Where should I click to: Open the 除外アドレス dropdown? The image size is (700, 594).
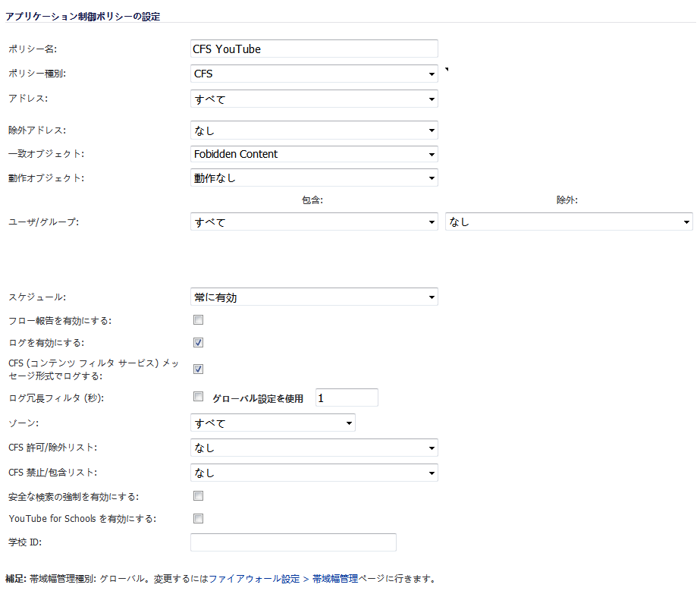click(x=314, y=130)
